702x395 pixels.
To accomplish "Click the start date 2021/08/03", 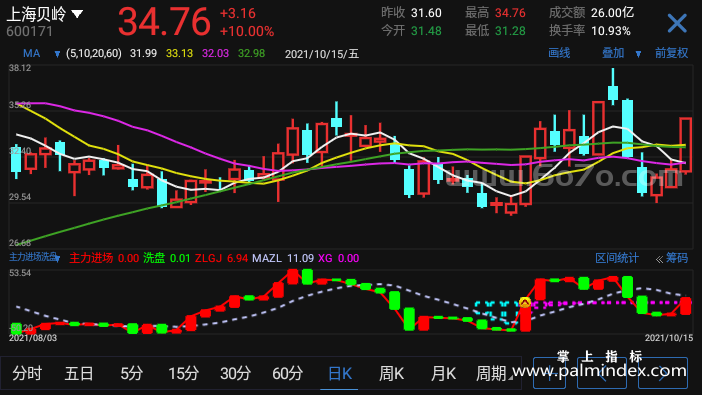I will 33,338.
